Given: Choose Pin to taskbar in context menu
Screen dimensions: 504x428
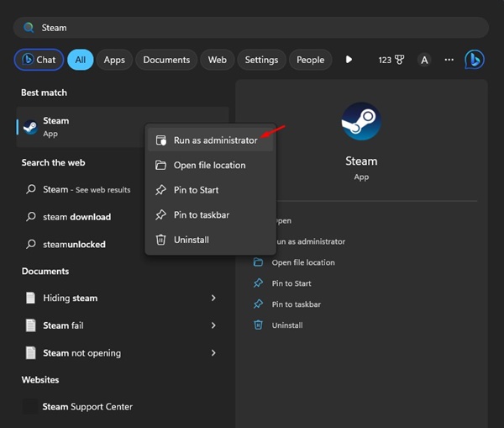Looking at the screenshot, I should tap(210, 214).
